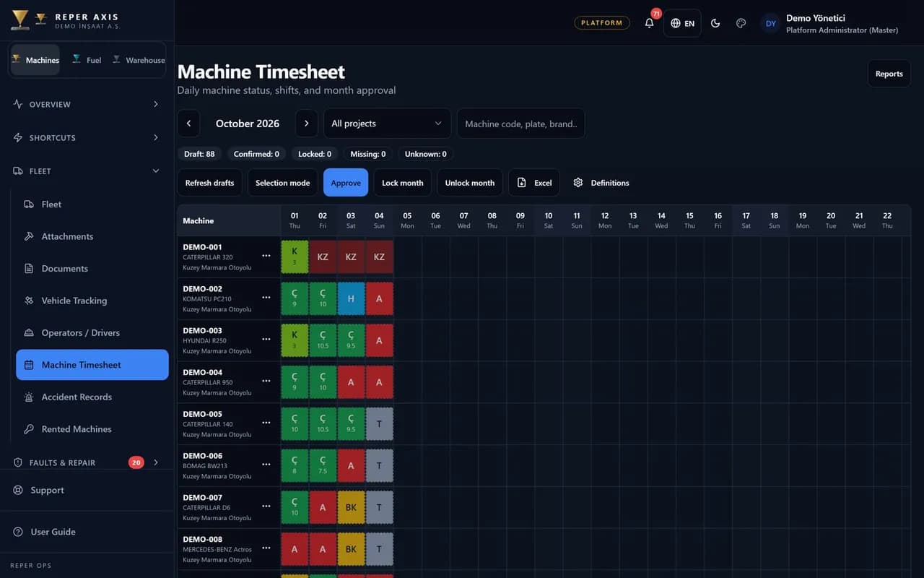Open the All projects dropdown

(x=387, y=124)
